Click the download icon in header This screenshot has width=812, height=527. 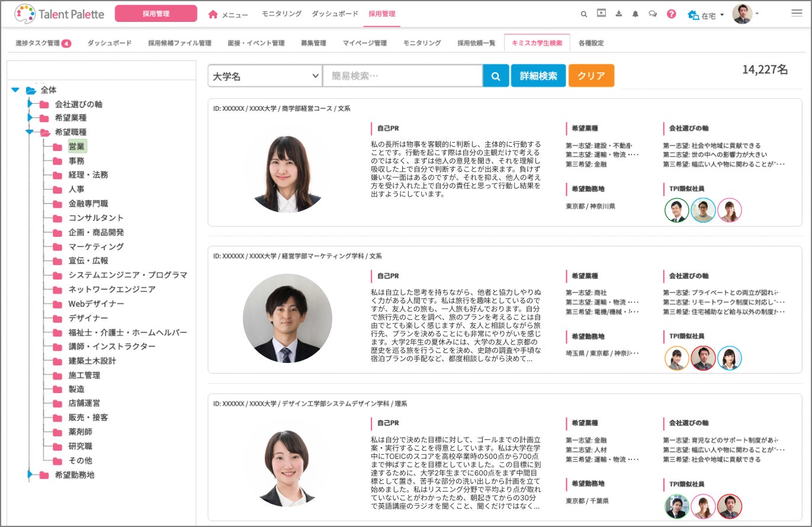pos(619,14)
